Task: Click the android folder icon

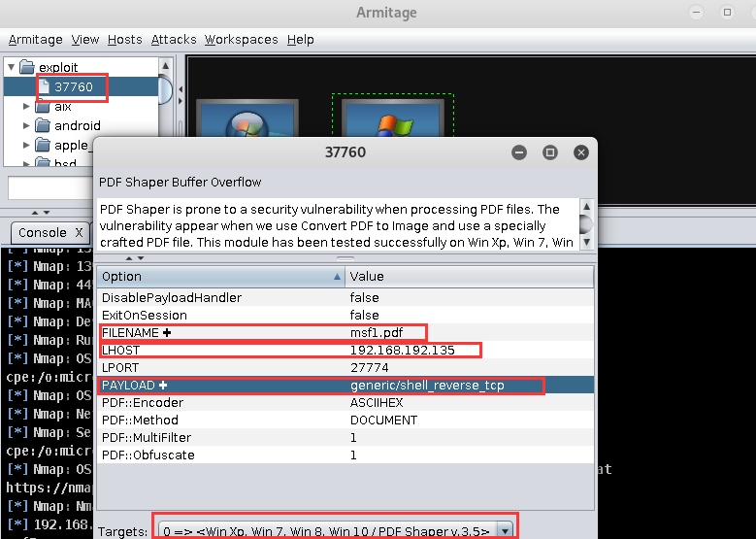Action: [43, 125]
